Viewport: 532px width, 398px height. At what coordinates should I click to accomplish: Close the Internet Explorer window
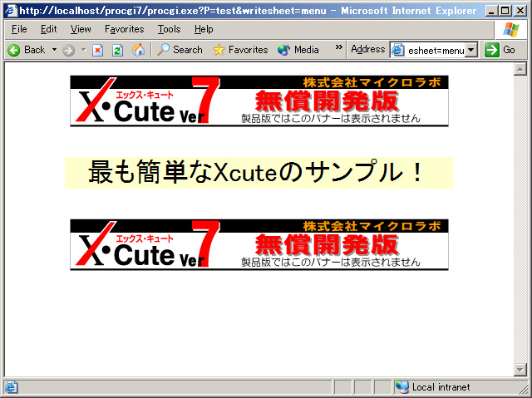click(x=520, y=11)
